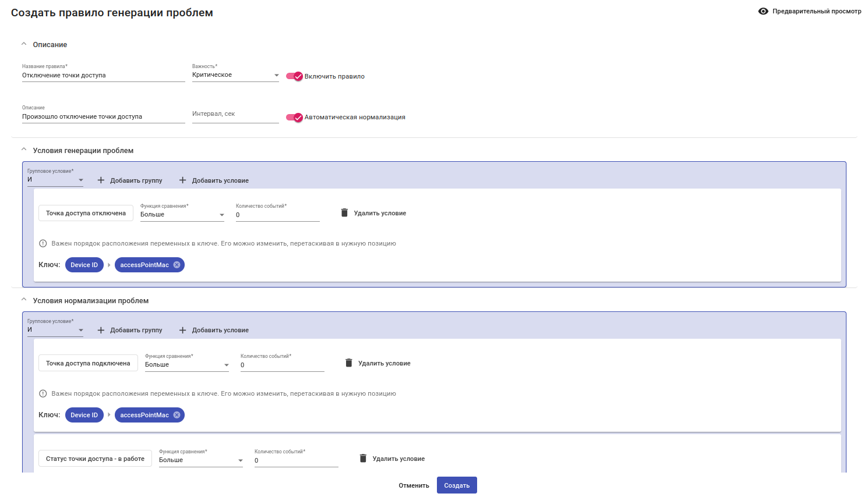868x497 pixels.
Task: Collapse 'Условия генерации проблем' section
Action: pyautogui.click(x=24, y=150)
